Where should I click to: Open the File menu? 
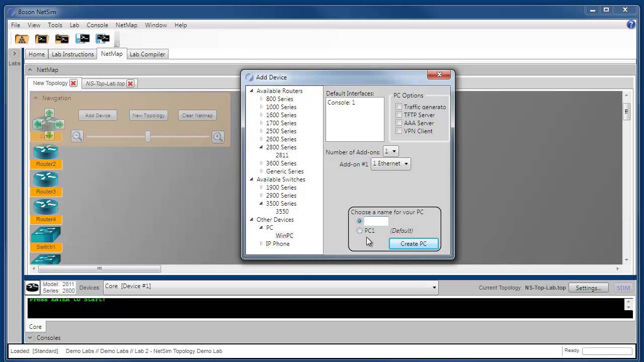pos(16,25)
